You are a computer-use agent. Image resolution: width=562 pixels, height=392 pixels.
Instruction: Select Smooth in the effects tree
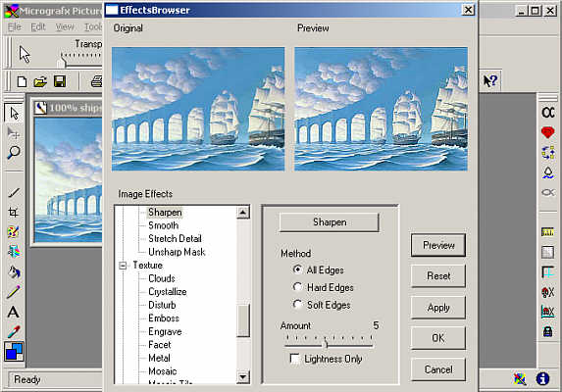(163, 225)
